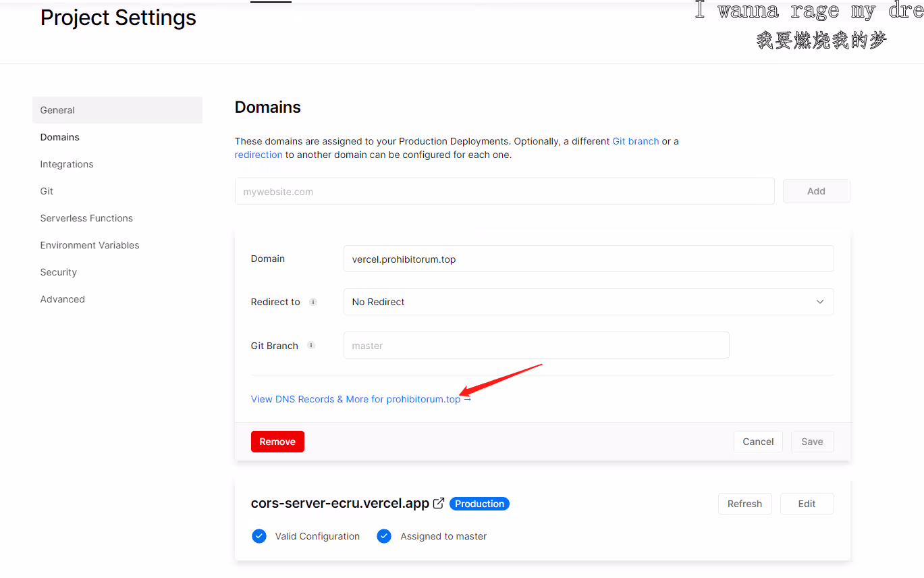Screen dimensions: 924x578
Task: Select Domains in the sidebar
Action: click(x=59, y=137)
